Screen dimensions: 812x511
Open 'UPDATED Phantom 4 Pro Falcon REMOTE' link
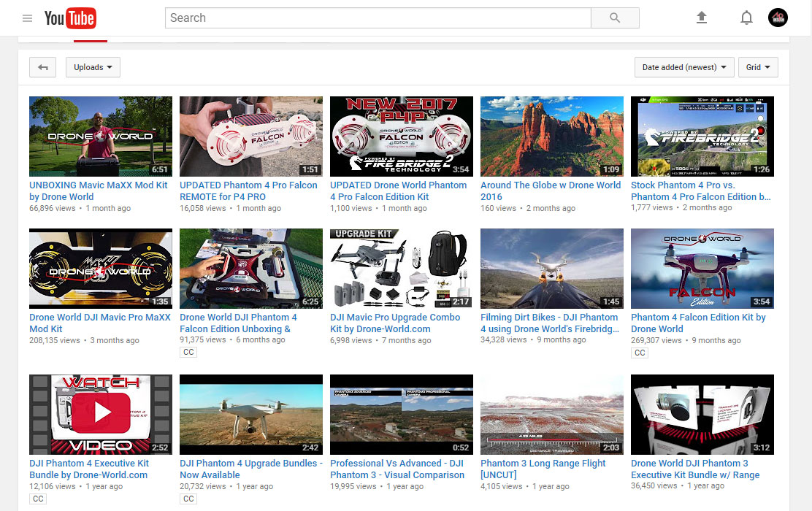[248, 191]
